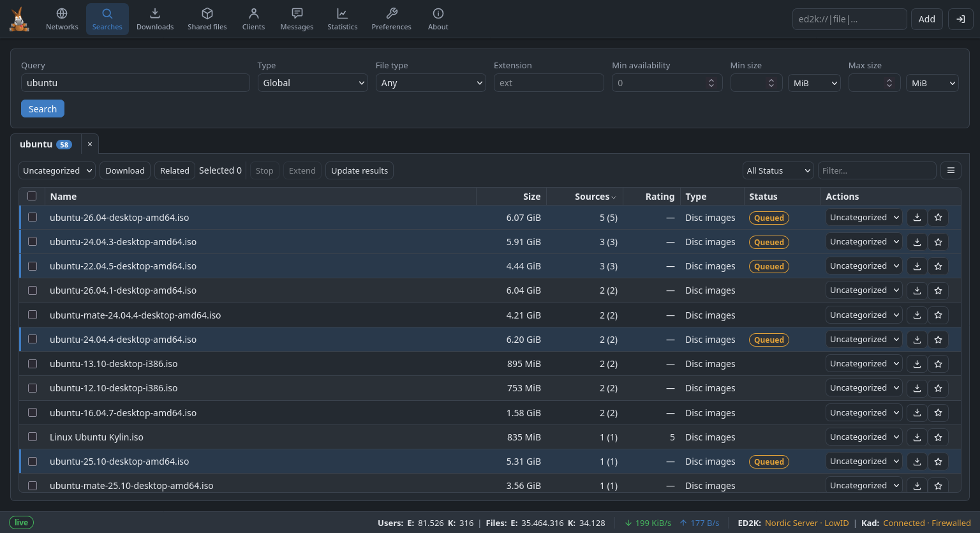
Task: Download ubuntu-24.04.3-desktop-amd64.iso via row icon
Action: tap(917, 242)
